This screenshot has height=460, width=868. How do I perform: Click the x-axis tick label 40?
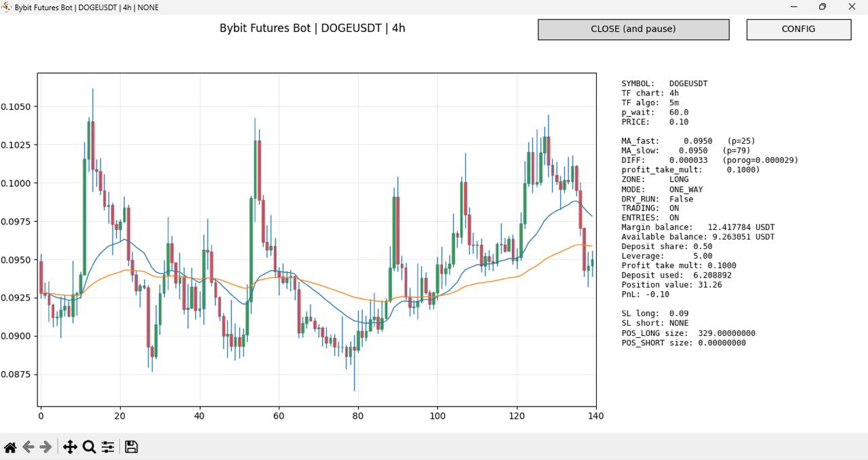[199, 415]
